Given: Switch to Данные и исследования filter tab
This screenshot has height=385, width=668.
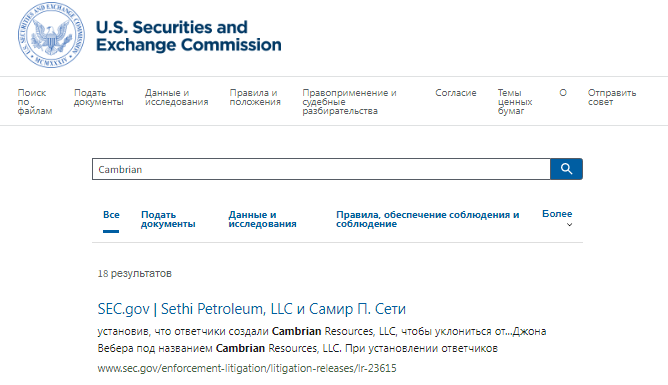Looking at the screenshot, I should [262, 219].
